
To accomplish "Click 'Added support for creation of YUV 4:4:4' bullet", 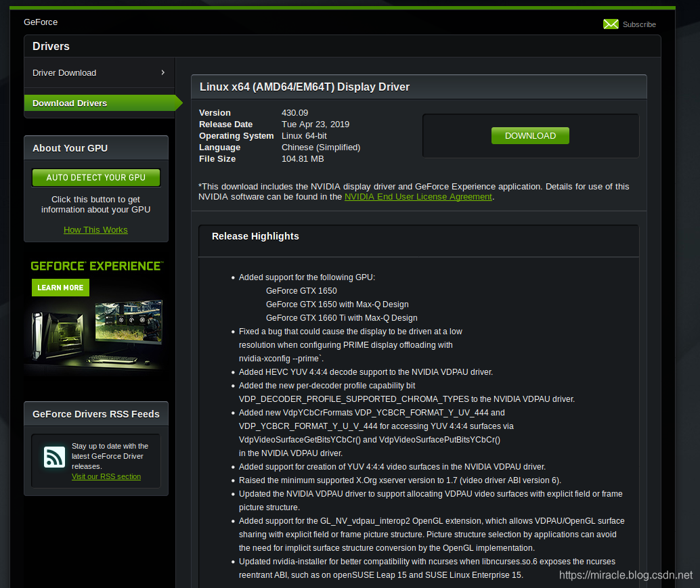I will click(x=392, y=467).
